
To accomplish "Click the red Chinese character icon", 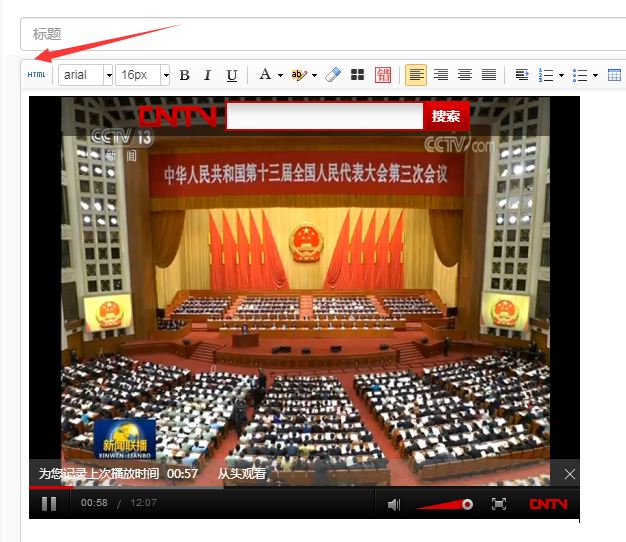I will [383, 75].
